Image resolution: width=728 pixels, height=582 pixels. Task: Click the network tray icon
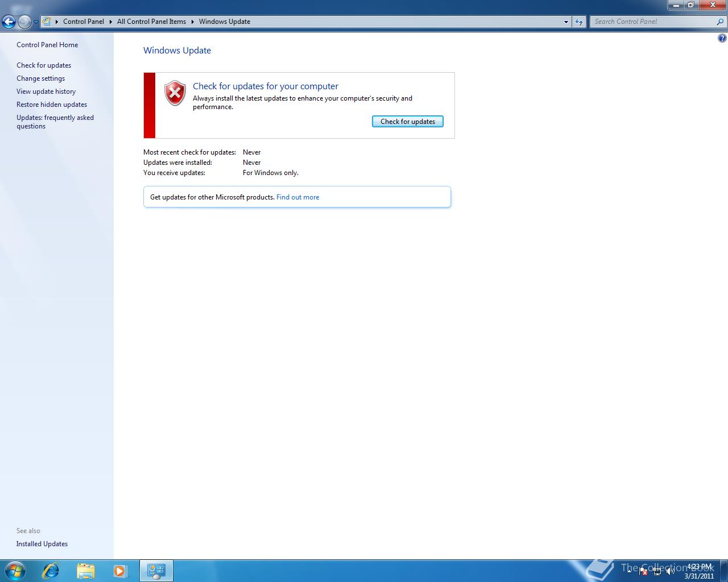click(657, 571)
